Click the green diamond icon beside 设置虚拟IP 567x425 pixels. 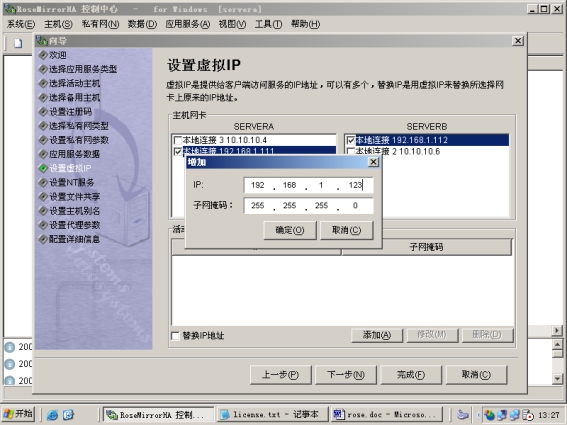[x=43, y=168]
